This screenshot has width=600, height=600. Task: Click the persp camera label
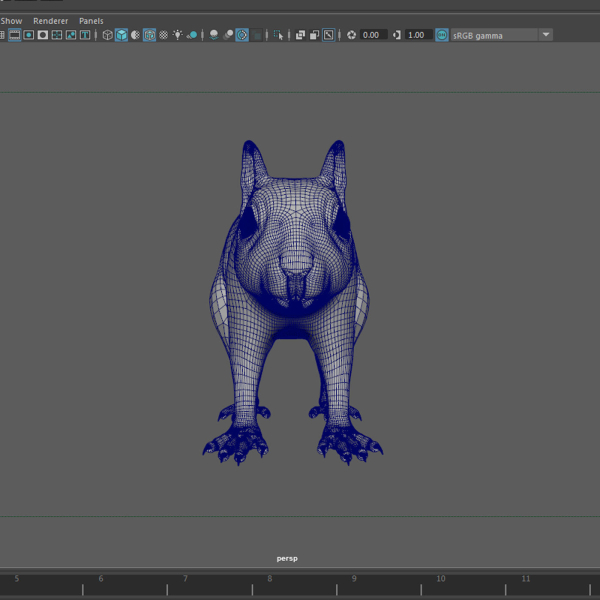pyautogui.click(x=287, y=558)
